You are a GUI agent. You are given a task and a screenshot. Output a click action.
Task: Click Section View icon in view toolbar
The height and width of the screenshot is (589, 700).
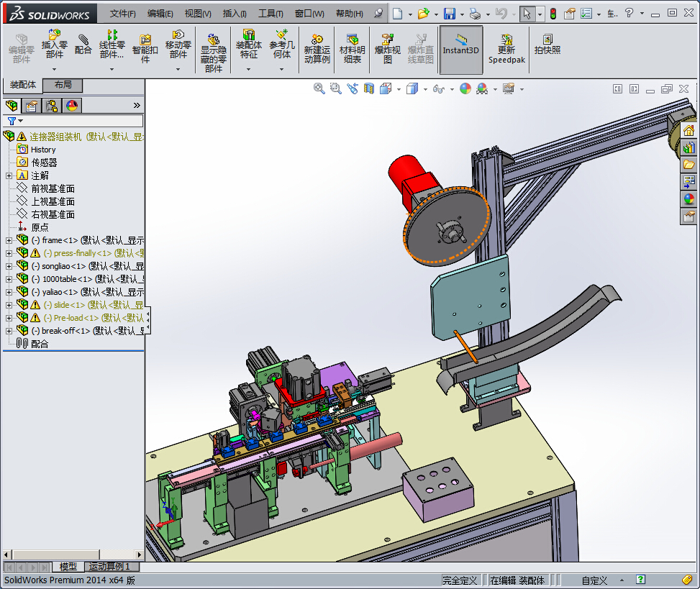pyautogui.click(x=369, y=88)
